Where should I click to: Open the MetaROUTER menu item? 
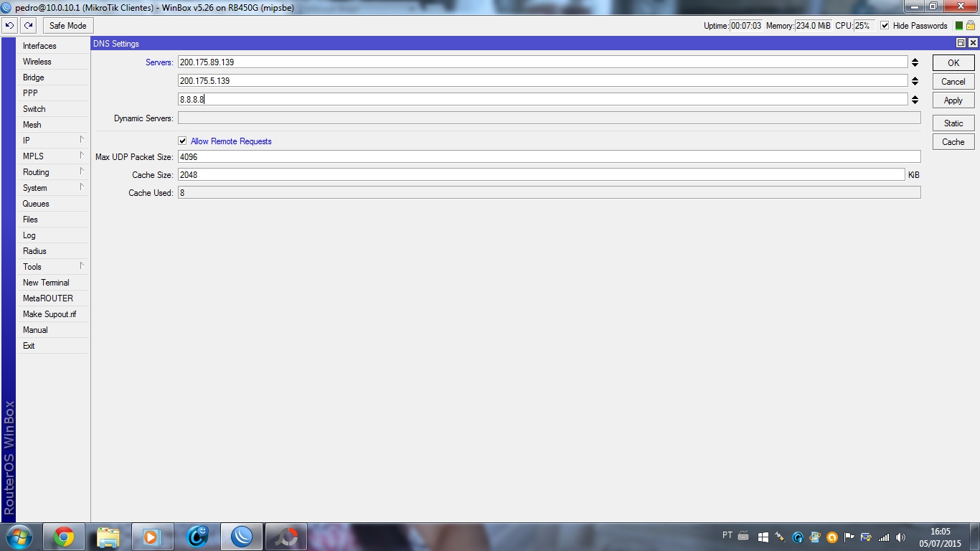pos(54,298)
